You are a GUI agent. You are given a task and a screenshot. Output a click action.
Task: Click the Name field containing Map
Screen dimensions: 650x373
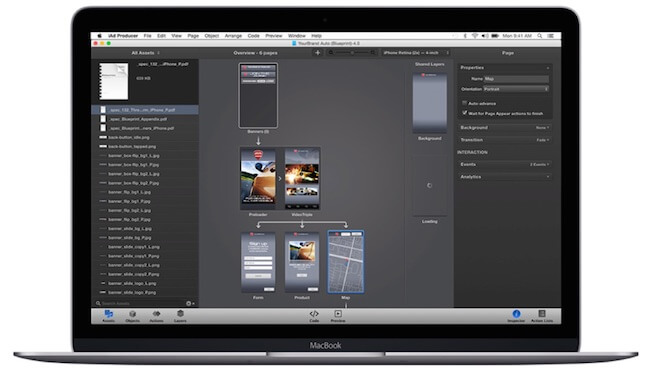516,79
